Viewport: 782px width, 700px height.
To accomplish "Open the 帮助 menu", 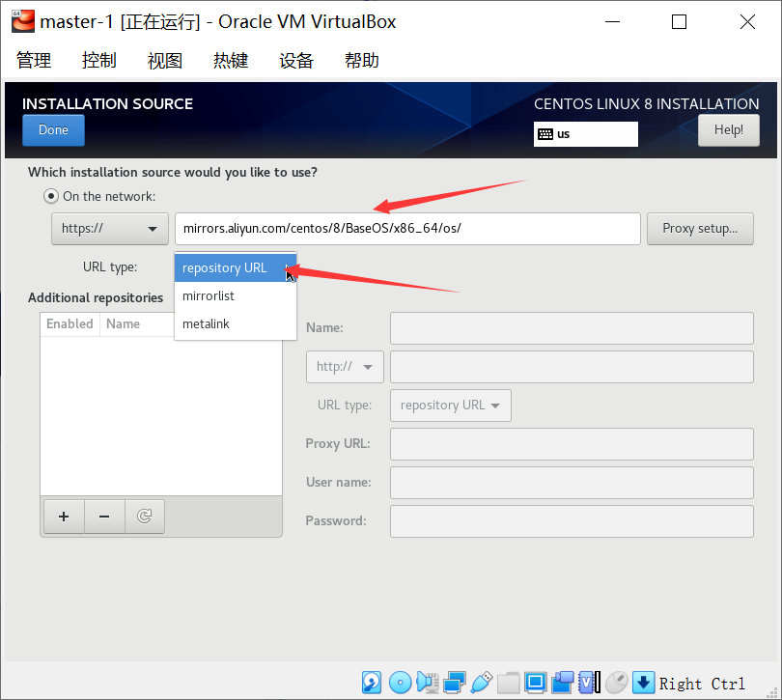I will [362, 61].
